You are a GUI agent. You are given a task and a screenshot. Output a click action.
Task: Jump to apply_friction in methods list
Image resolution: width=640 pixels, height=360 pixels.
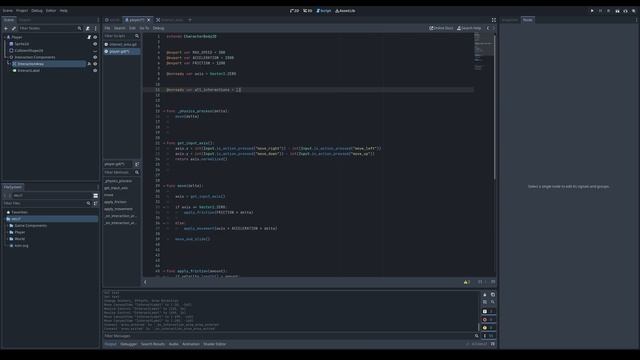pyautogui.click(x=115, y=202)
